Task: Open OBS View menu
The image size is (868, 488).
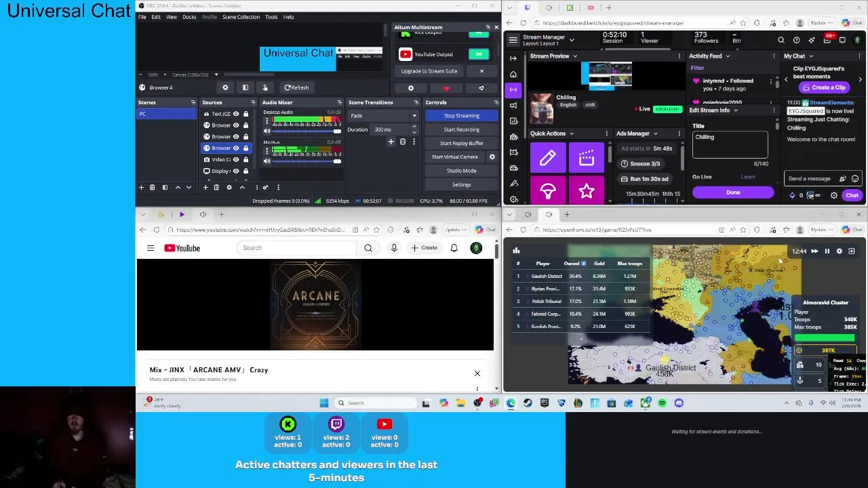Action: [x=172, y=17]
